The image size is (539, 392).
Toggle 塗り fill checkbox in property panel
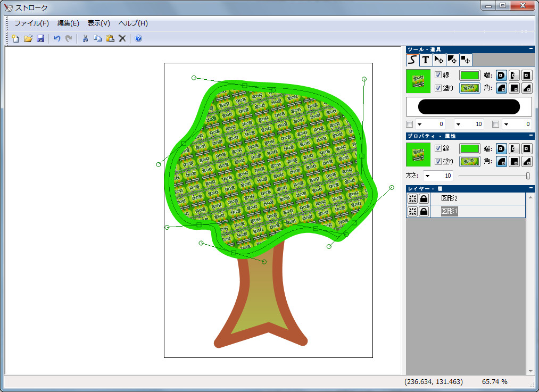click(x=438, y=161)
